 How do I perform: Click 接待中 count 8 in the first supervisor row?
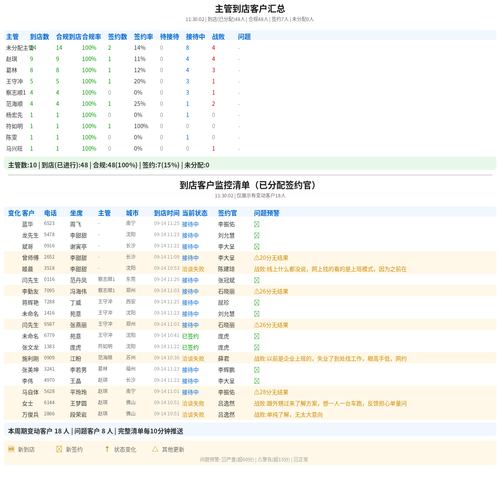[187, 48]
